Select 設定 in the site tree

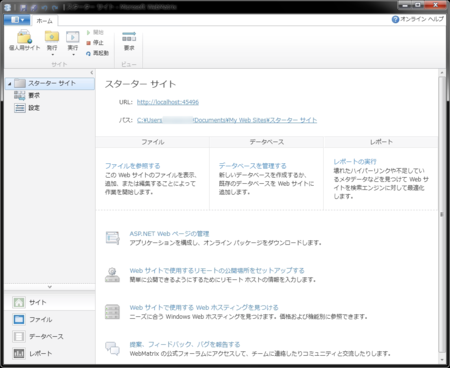pos(27,108)
